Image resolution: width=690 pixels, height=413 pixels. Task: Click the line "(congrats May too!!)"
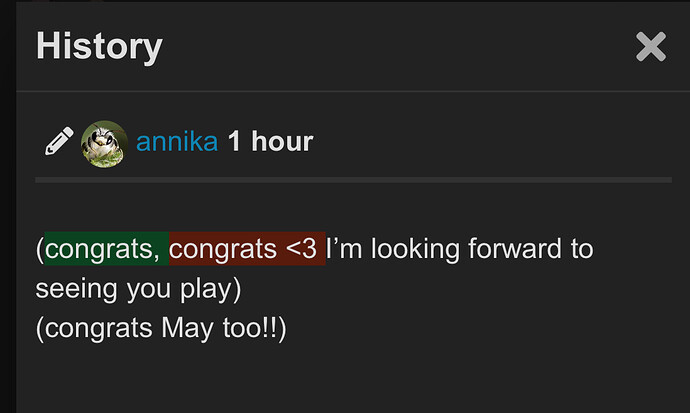point(161,328)
